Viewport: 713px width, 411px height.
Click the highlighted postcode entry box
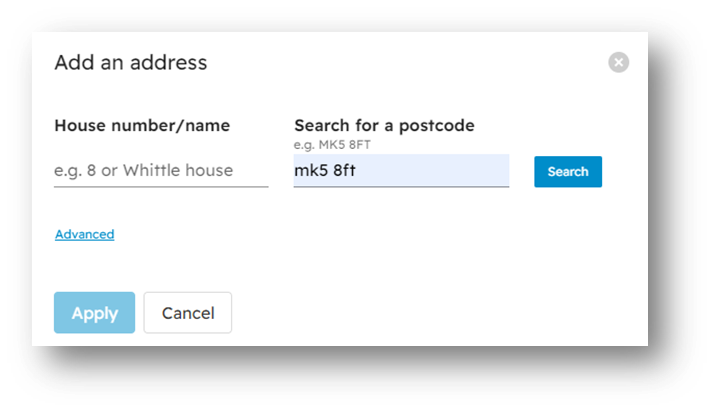pos(401,170)
